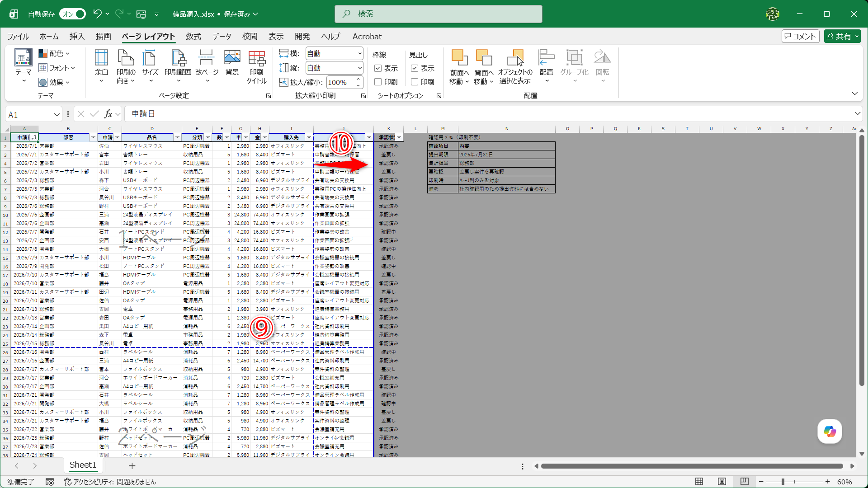
Task: Click the insert function fx icon
Action: (108, 114)
